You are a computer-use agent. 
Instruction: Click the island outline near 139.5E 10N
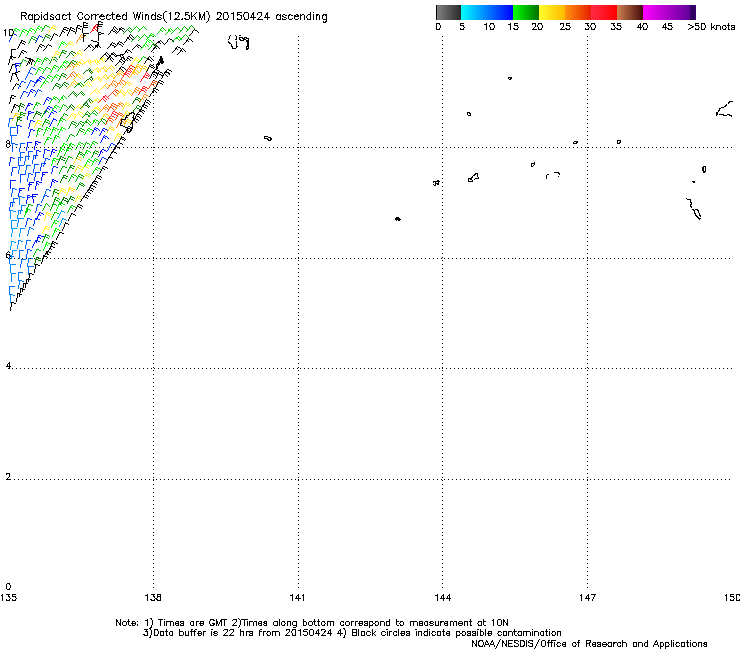[x=239, y=42]
